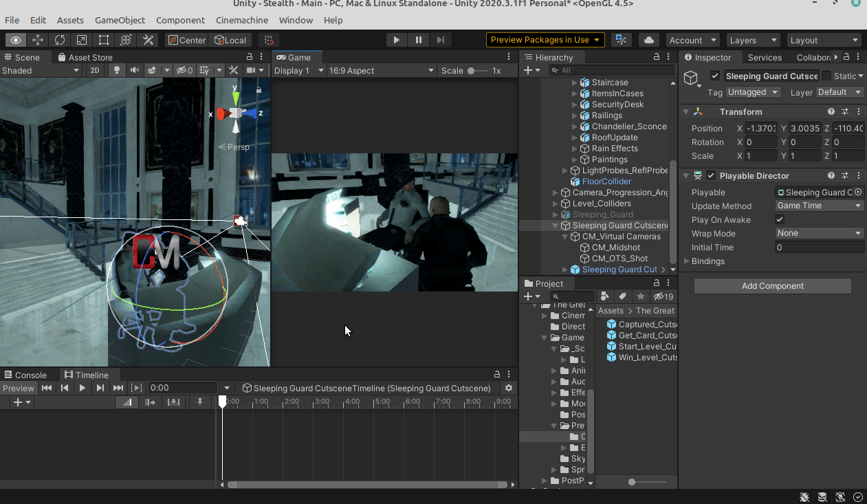Toggle Play On Awake checkbox
The width and height of the screenshot is (867, 504).
pyautogui.click(x=780, y=220)
